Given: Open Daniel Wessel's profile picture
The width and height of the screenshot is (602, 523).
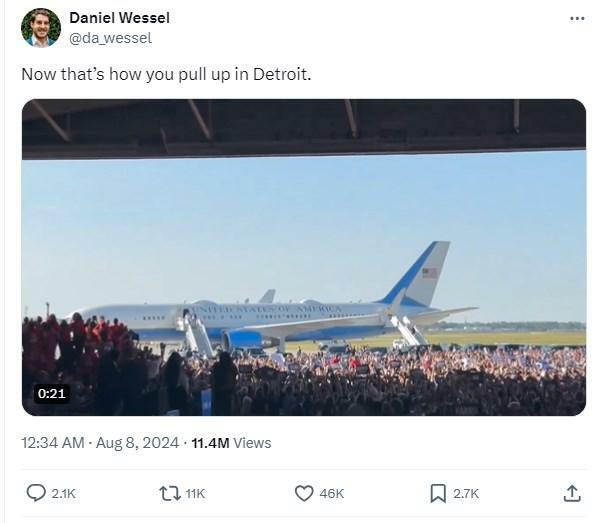Looking at the screenshot, I should pos(41,28).
